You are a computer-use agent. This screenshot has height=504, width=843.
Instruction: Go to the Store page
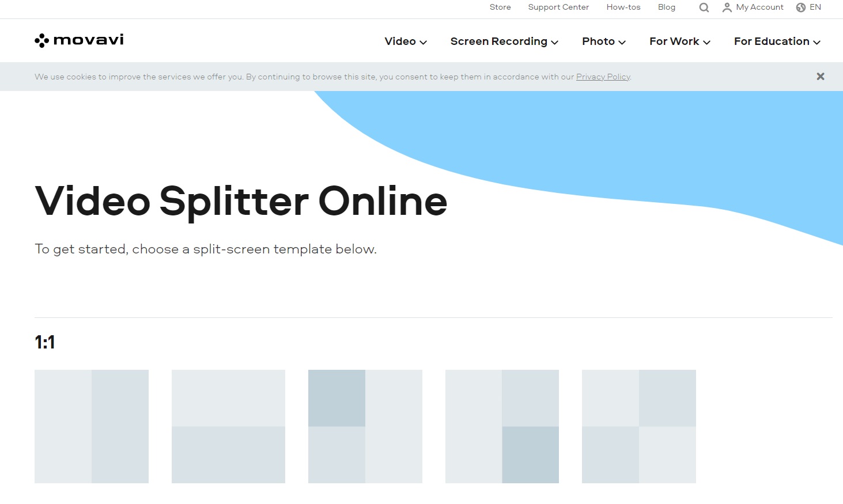[x=500, y=7]
